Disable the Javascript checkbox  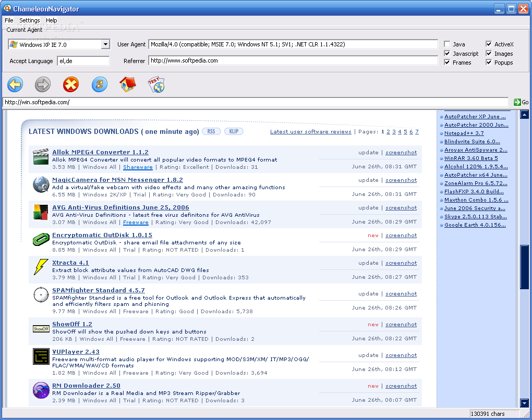click(x=447, y=53)
